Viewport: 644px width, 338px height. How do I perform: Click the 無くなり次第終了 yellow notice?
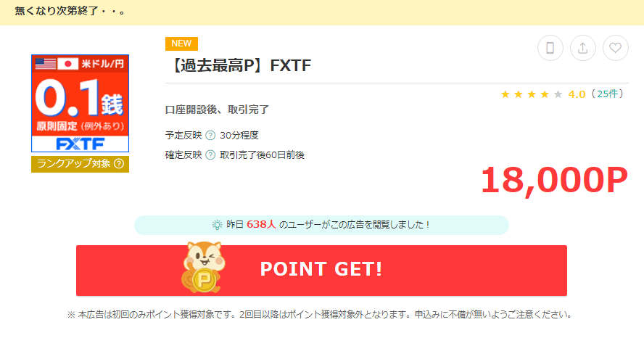pos(322,12)
